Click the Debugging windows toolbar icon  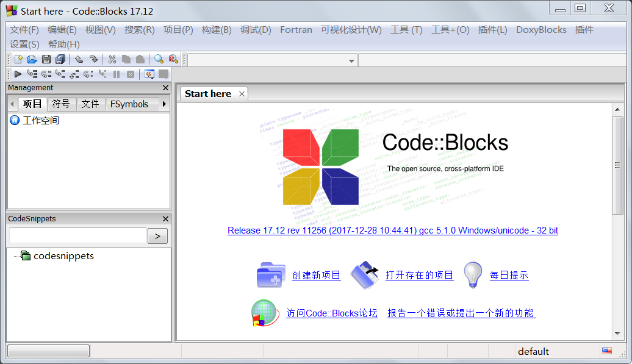click(148, 74)
